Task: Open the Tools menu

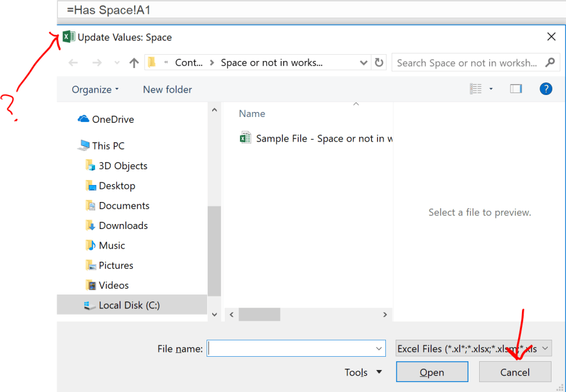Action: 363,372
